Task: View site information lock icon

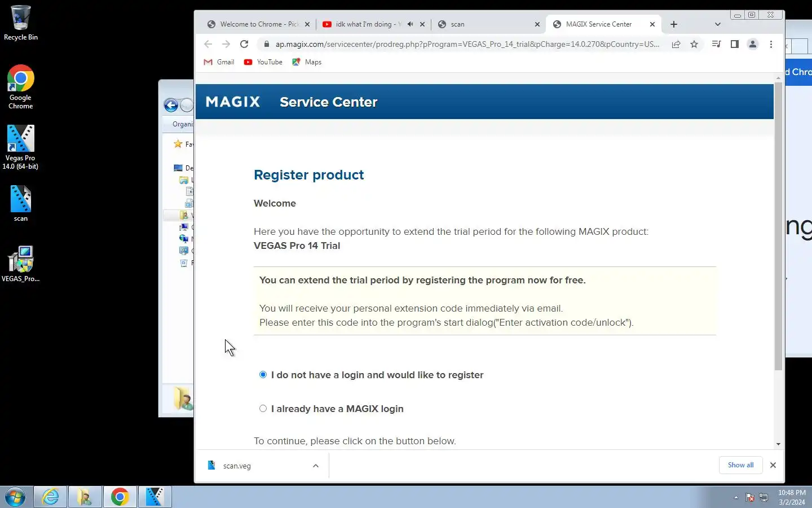Action: point(266,44)
